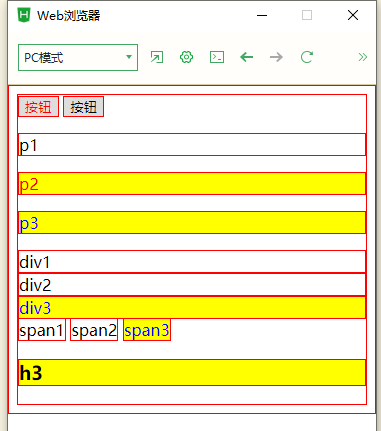Click the div2 text row
Image resolution: width=381 pixels, height=431 pixels.
[x=192, y=285]
